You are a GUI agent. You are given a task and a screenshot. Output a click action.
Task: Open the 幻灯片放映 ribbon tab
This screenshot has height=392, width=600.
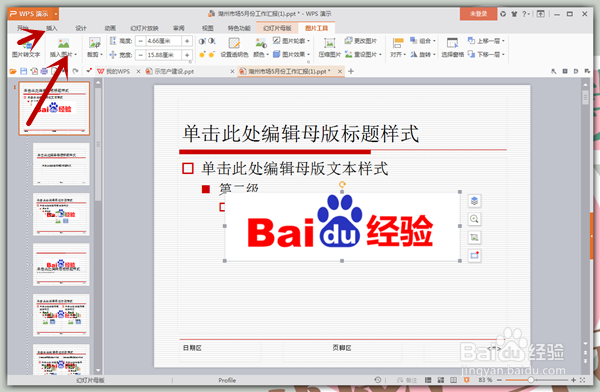[144, 28]
